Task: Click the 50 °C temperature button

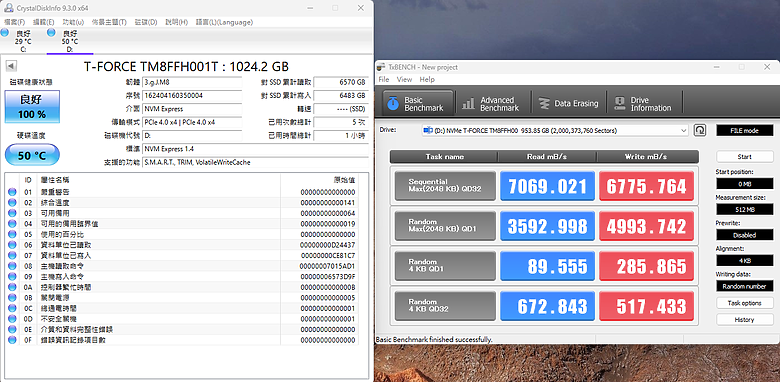Action: 32,156
